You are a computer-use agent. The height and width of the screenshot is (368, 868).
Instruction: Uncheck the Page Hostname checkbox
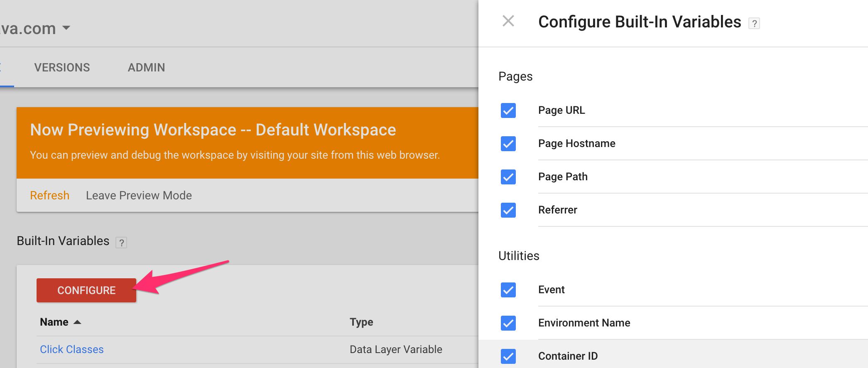tap(508, 144)
